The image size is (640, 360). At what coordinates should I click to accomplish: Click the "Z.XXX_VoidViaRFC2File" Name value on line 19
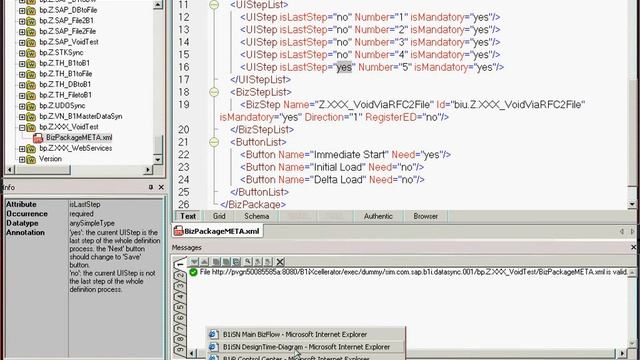click(373, 105)
